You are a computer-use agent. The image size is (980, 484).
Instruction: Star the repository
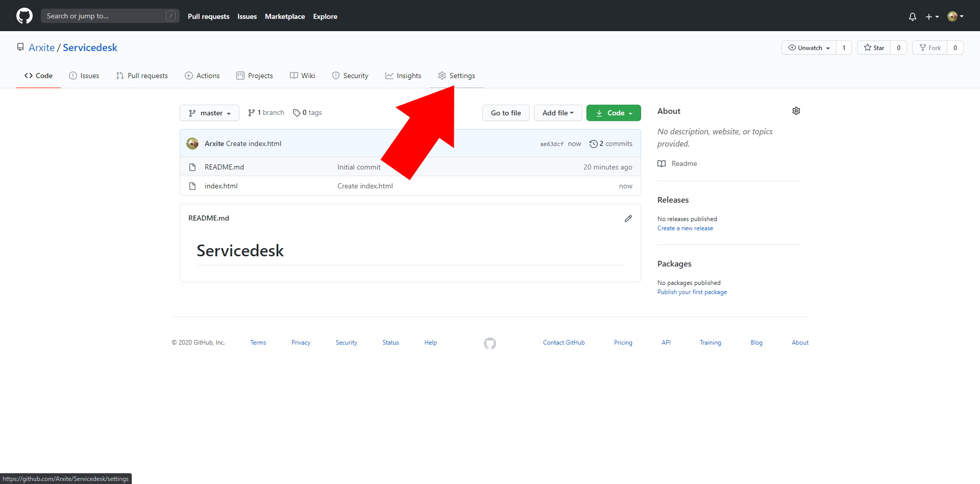coord(874,47)
